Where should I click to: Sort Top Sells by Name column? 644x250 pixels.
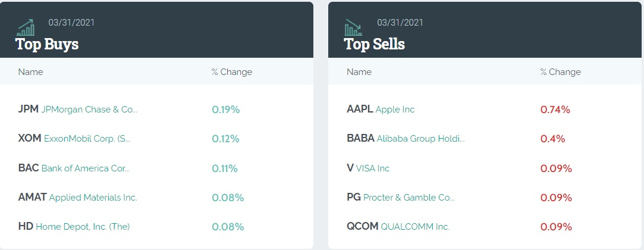pos(359,72)
